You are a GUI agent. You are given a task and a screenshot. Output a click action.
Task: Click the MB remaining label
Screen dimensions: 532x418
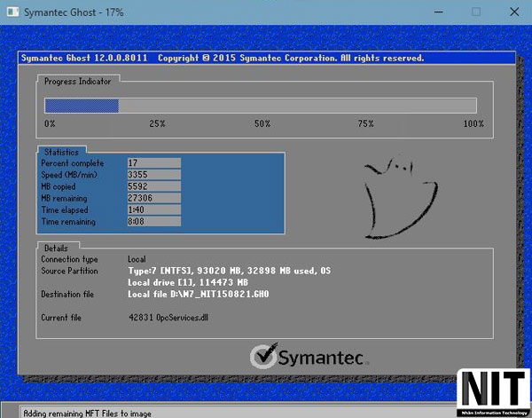64,198
